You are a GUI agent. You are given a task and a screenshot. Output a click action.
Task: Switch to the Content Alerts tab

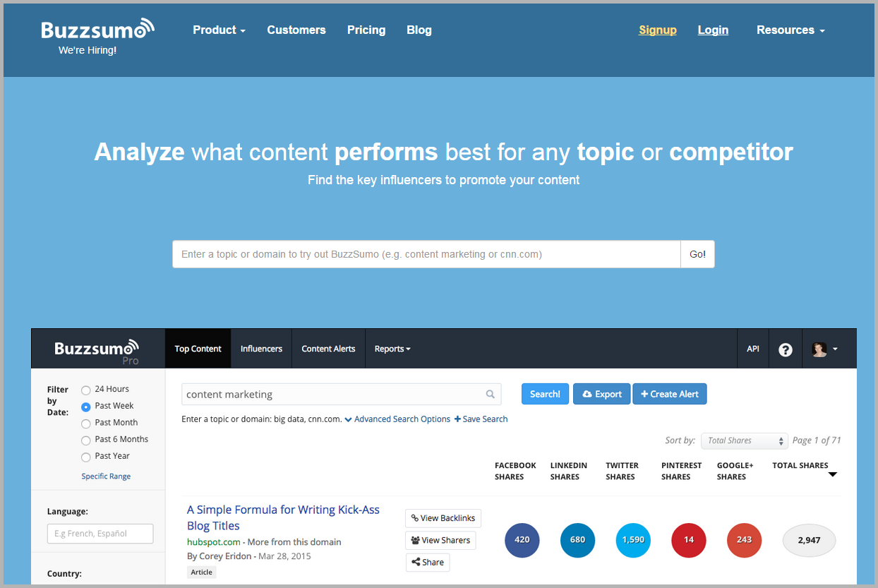pyautogui.click(x=328, y=349)
